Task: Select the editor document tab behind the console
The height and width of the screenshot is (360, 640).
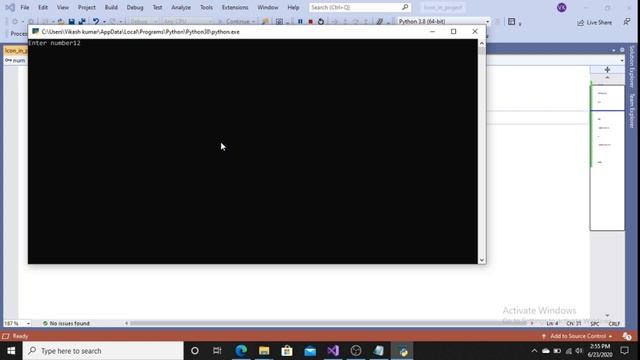Action: [16, 51]
